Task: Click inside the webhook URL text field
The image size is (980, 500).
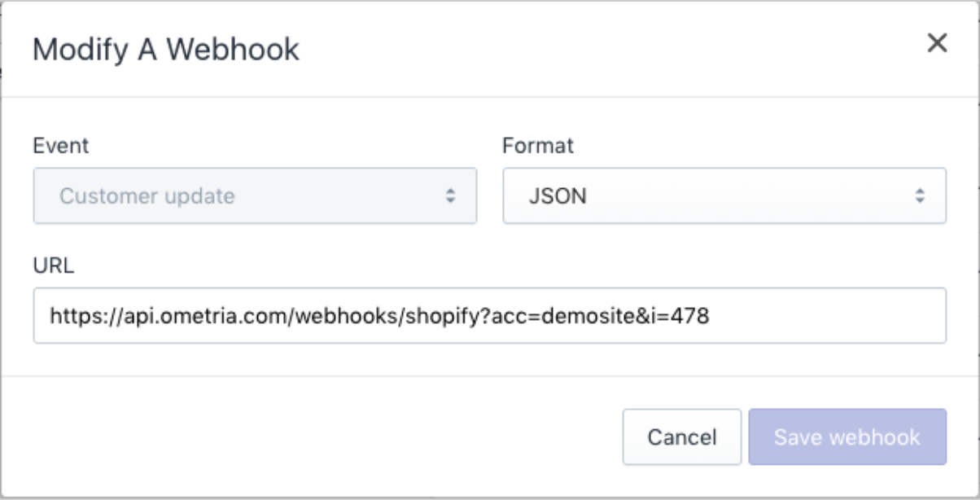Action: 489,315
